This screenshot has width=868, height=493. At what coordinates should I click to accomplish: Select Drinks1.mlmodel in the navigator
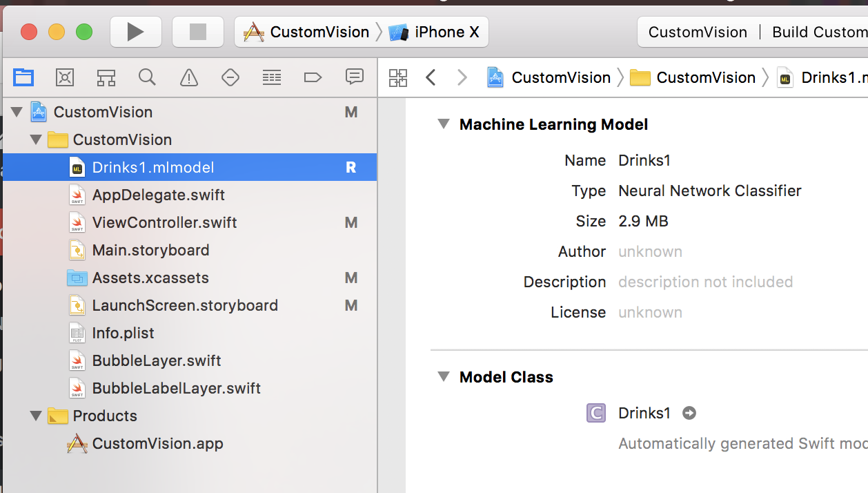[x=190, y=167]
